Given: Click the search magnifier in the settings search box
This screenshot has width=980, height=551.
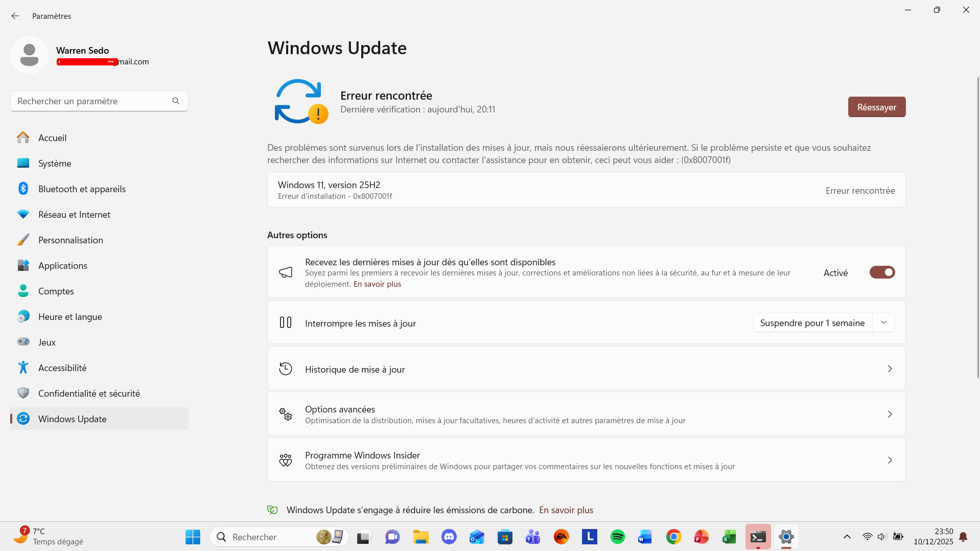Looking at the screenshot, I should [176, 101].
